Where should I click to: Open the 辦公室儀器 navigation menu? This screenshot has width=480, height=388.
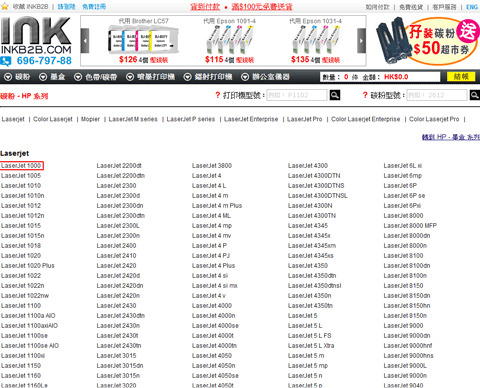[x=266, y=77]
